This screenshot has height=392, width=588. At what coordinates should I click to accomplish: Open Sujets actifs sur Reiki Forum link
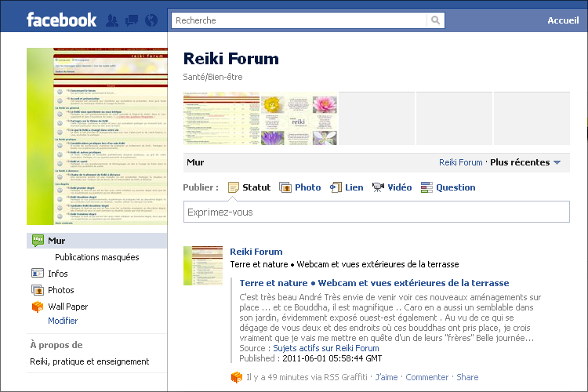(x=326, y=348)
